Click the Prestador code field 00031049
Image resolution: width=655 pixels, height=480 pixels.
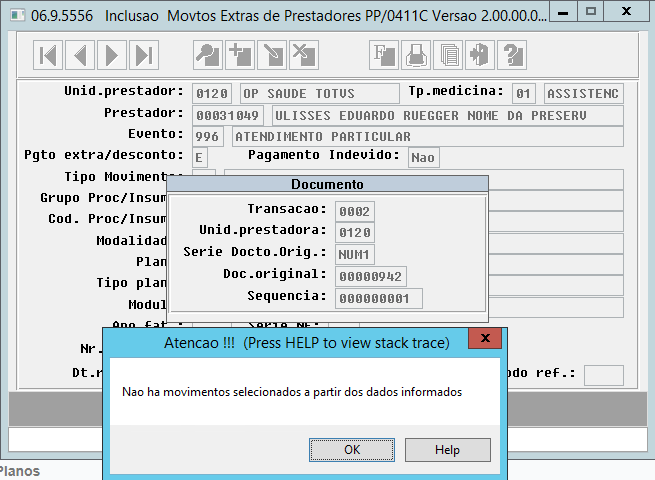coord(228,115)
